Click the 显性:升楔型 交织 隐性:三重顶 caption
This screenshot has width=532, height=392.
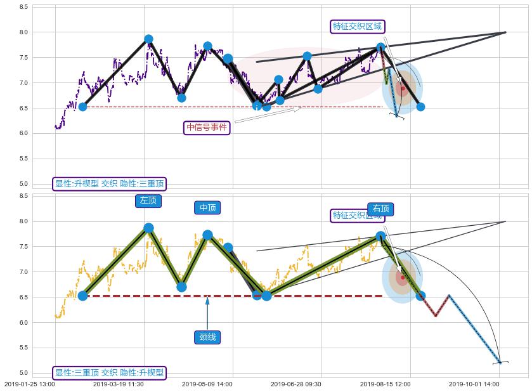(109, 184)
